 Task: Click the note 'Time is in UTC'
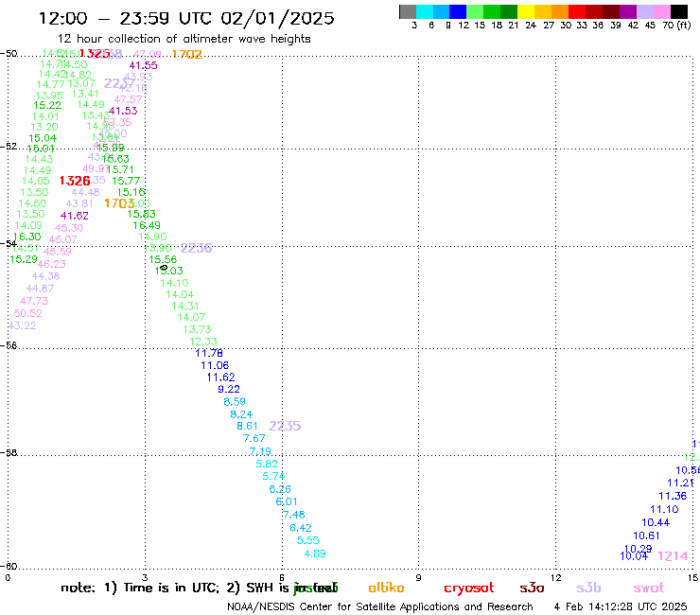[x=170, y=588]
